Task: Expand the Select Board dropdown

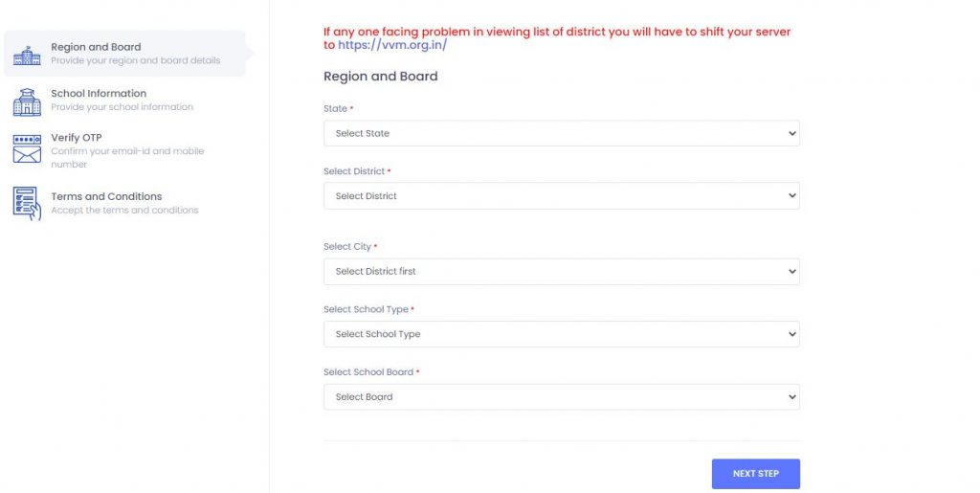Action: tap(561, 396)
